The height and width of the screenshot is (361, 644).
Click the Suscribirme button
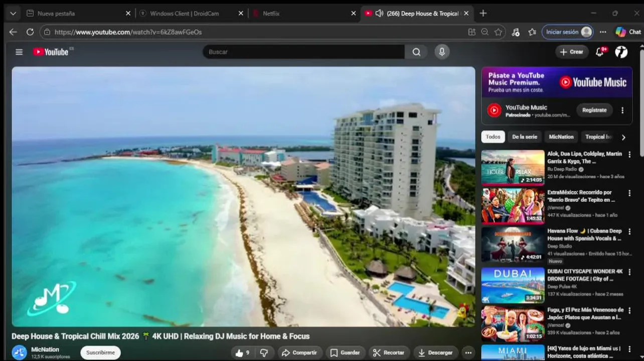click(100, 352)
